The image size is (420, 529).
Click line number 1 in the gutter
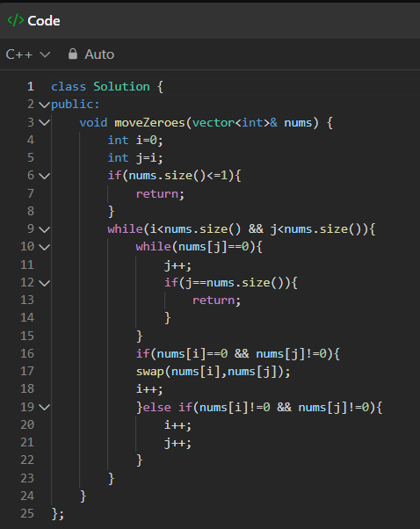[x=31, y=87]
